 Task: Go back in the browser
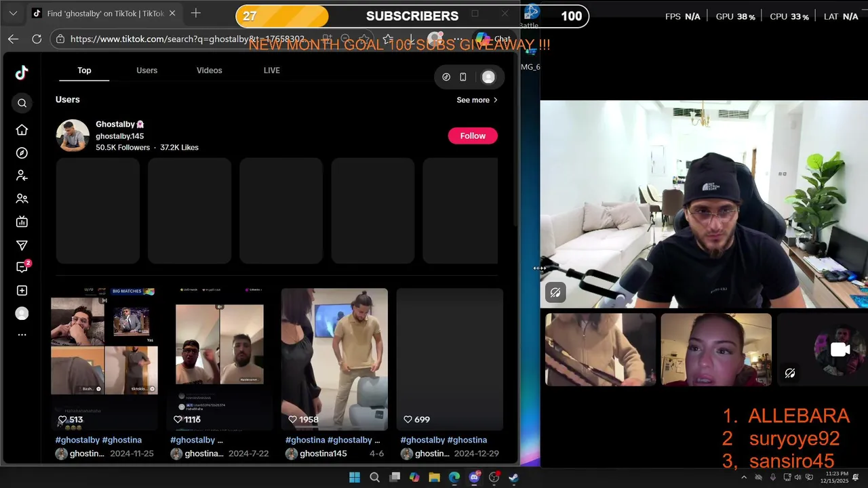13,39
